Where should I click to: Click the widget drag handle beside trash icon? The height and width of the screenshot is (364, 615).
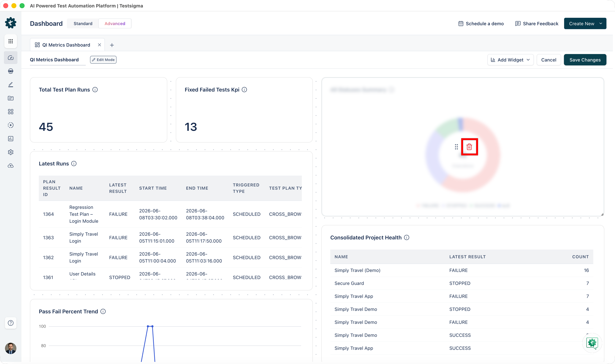[x=456, y=147]
